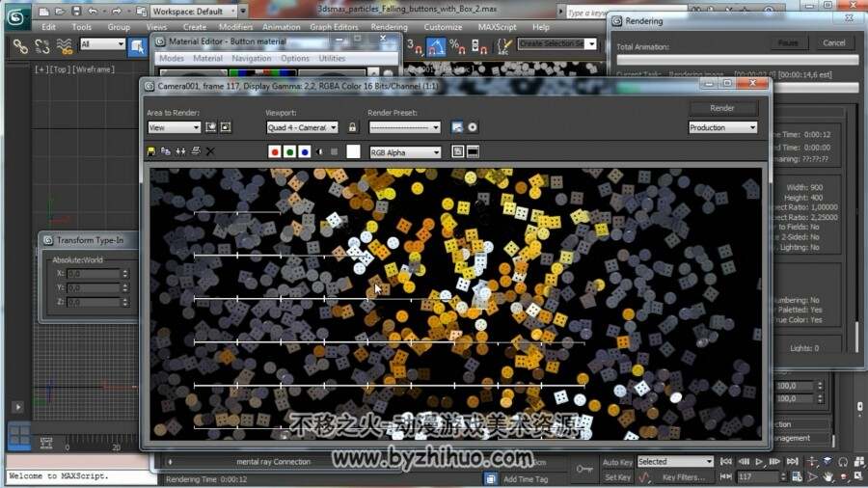Open the MAXScript menu

tap(497, 27)
